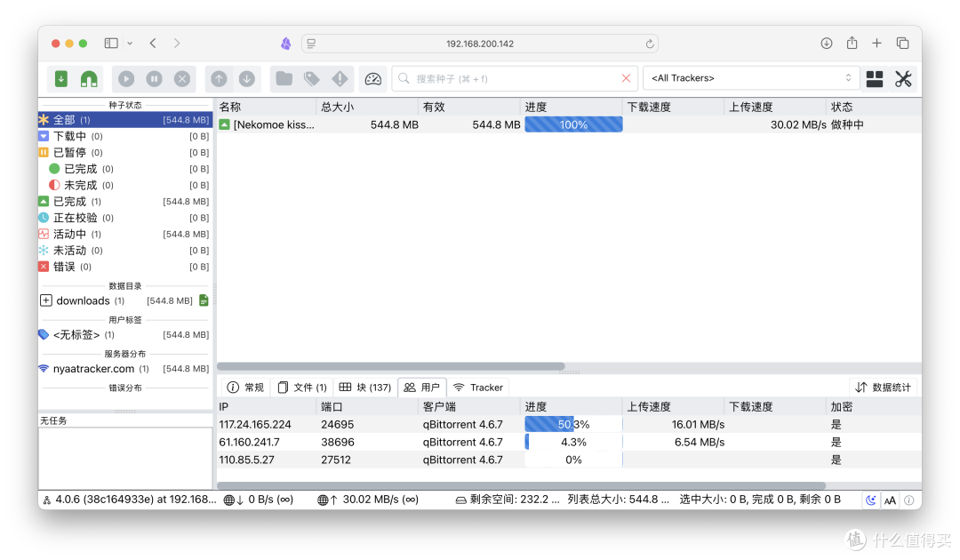Image resolution: width=960 pixels, height=560 pixels.
Task: Move torrent down in queue
Action: tap(247, 79)
